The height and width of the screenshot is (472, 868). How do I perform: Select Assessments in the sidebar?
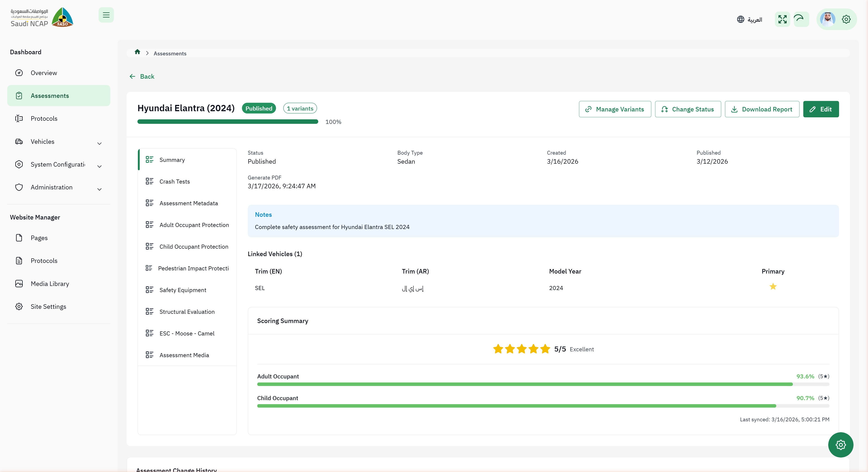pyautogui.click(x=59, y=96)
